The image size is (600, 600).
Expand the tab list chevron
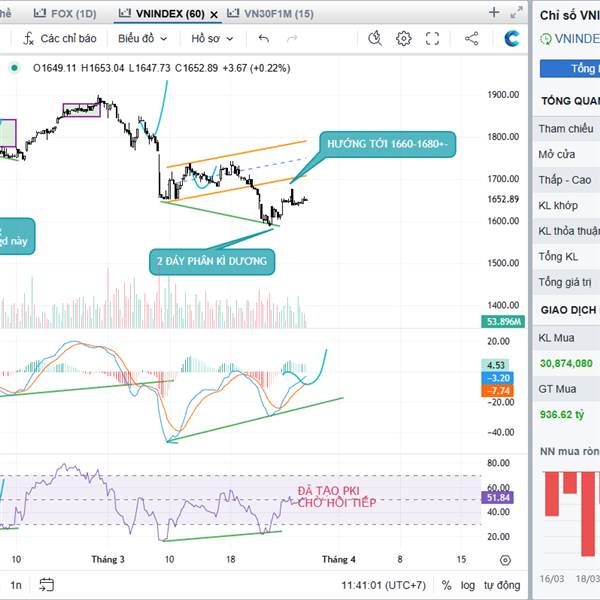tap(516, 13)
